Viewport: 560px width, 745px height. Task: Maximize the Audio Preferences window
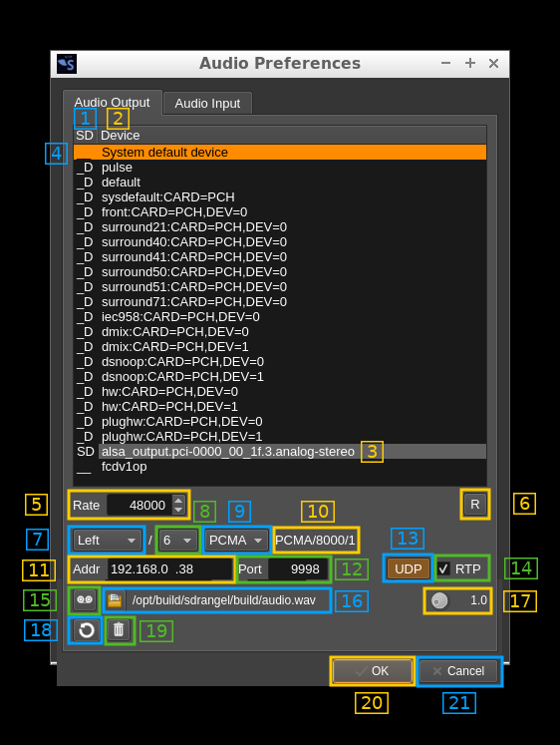(x=470, y=63)
